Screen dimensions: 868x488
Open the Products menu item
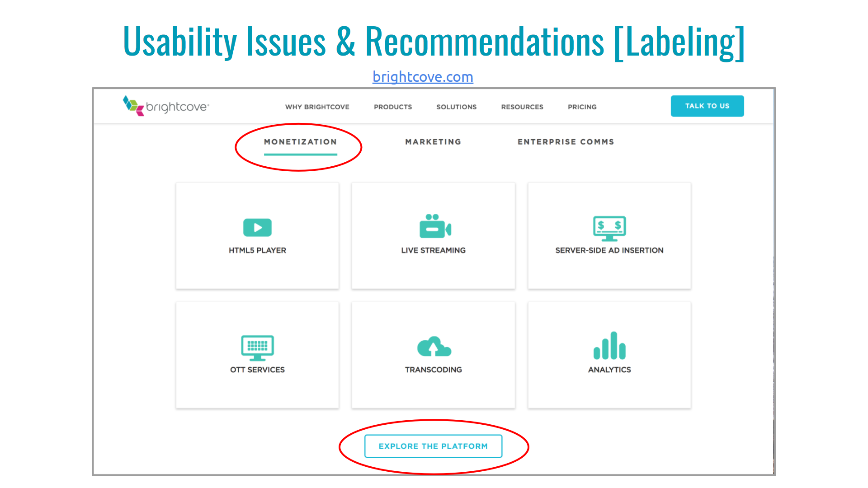(x=392, y=107)
